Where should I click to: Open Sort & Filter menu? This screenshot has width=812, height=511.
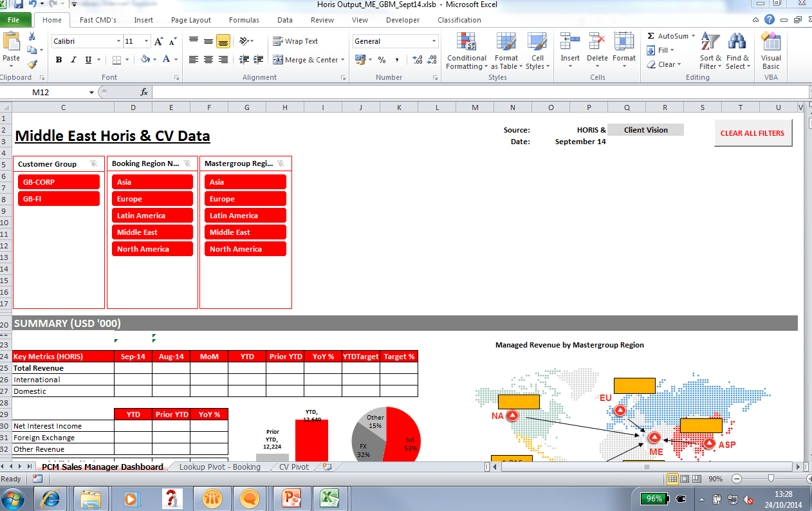pyautogui.click(x=710, y=51)
